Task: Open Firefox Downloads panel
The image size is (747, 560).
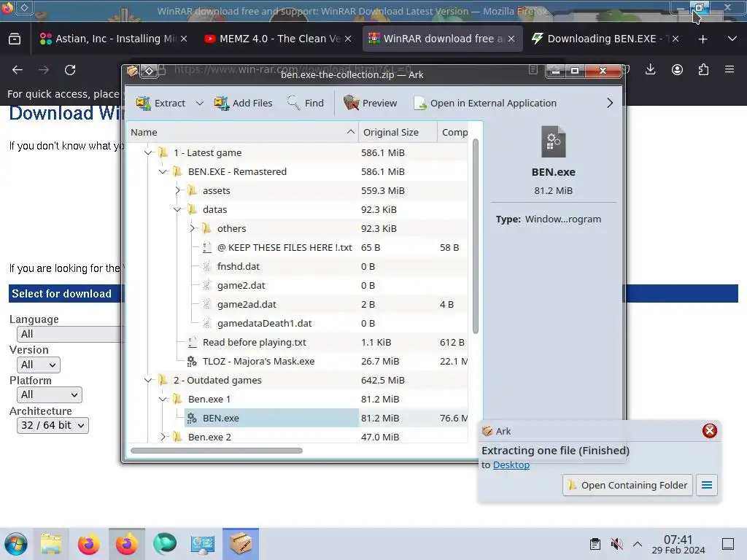Action: point(650,70)
